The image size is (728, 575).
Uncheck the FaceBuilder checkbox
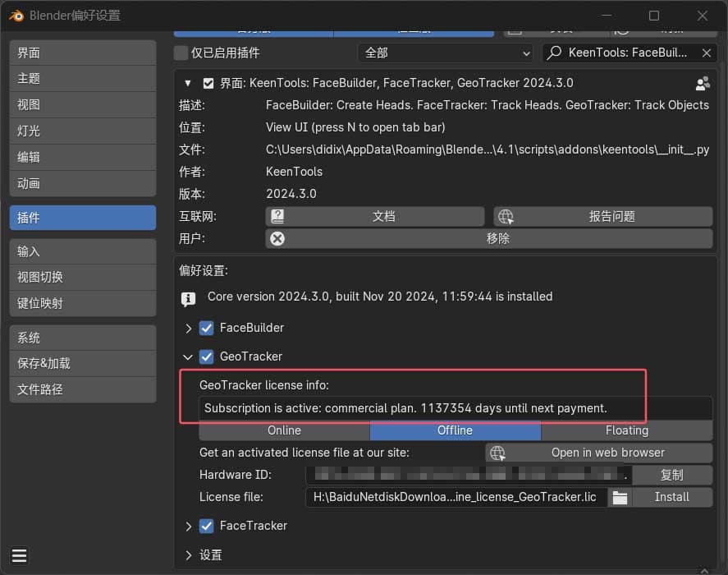click(207, 329)
